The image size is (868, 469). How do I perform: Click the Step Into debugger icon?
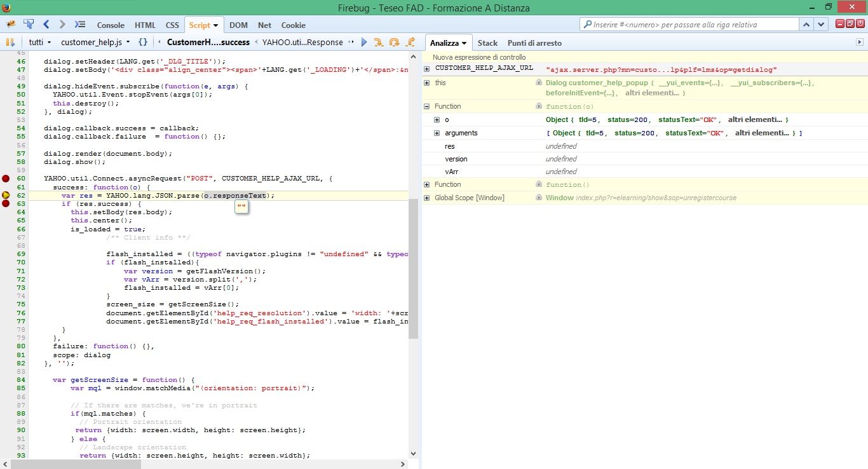(x=379, y=43)
